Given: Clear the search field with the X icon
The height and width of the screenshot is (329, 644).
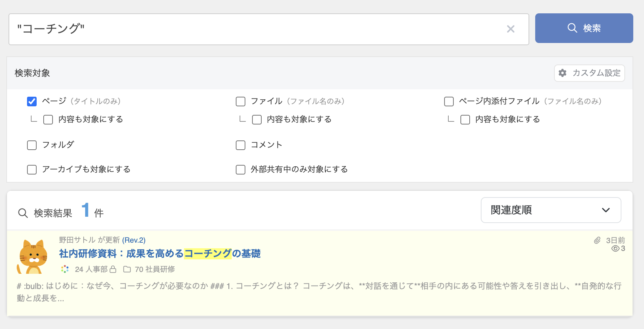Looking at the screenshot, I should click(x=510, y=29).
